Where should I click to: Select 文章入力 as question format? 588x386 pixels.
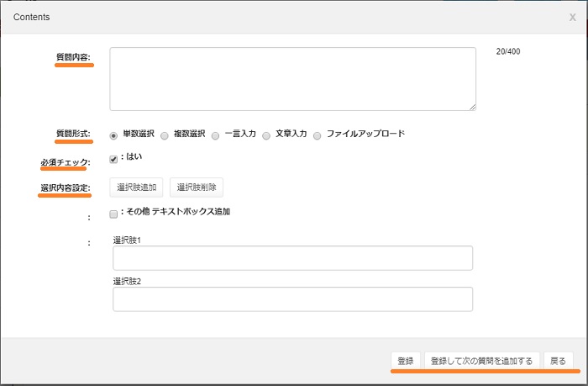266,135
